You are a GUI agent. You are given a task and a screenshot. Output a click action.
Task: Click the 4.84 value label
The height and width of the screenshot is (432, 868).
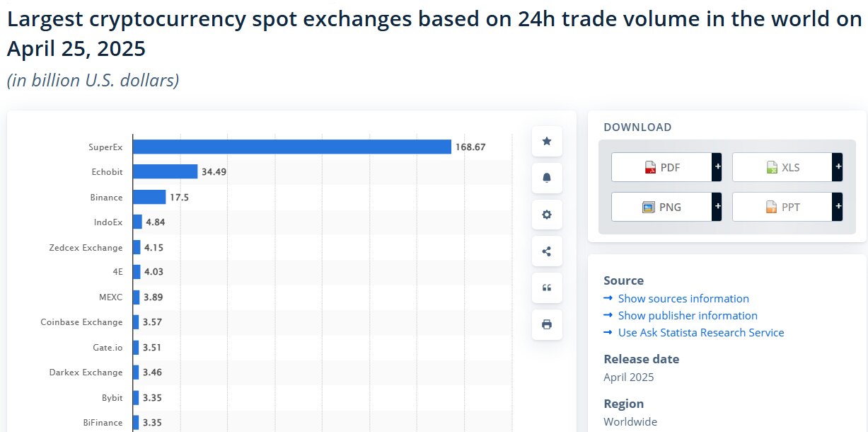click(x=156, y=222)
